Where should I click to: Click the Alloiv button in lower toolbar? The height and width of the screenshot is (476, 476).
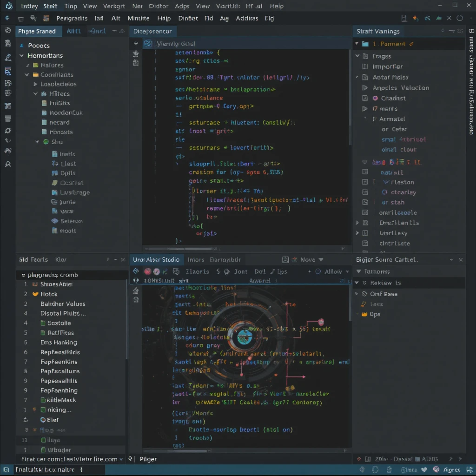[332, 272]
